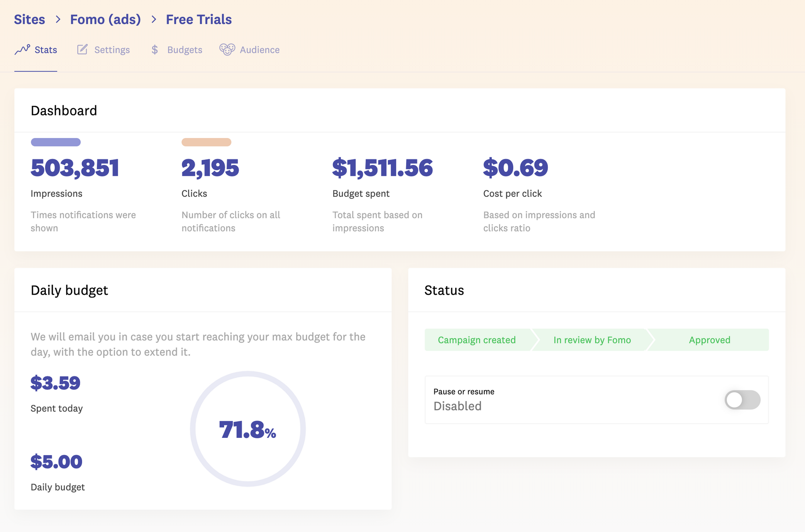The image size is (805, 532).
Task: Click the In review by Fomo step
Action: click(x=592, y=340)
